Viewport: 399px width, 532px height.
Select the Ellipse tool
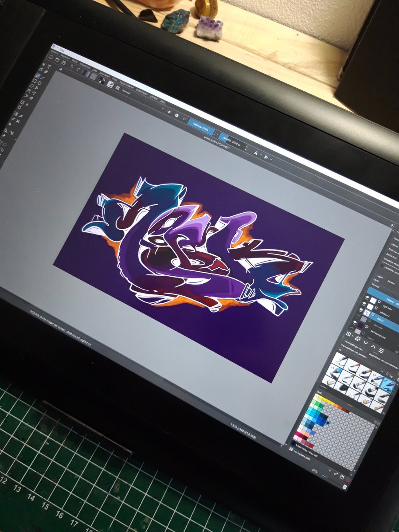pyautogui.click(x=39, y=83)
